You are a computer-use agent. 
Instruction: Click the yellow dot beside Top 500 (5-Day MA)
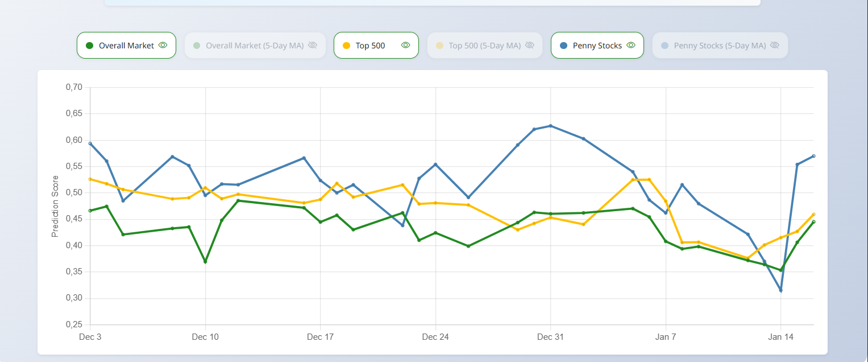(x=441, y=45)
